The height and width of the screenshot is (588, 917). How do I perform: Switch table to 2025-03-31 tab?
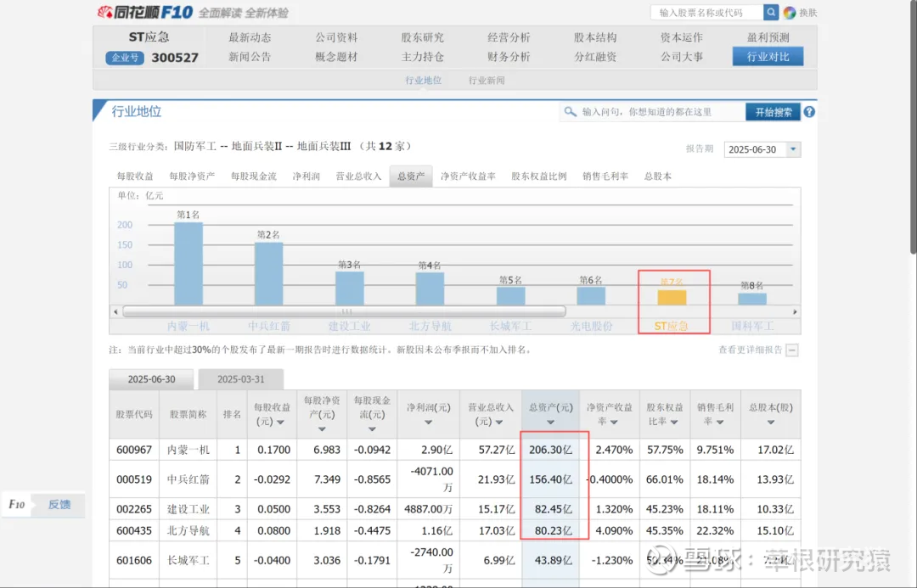point(241,379)
